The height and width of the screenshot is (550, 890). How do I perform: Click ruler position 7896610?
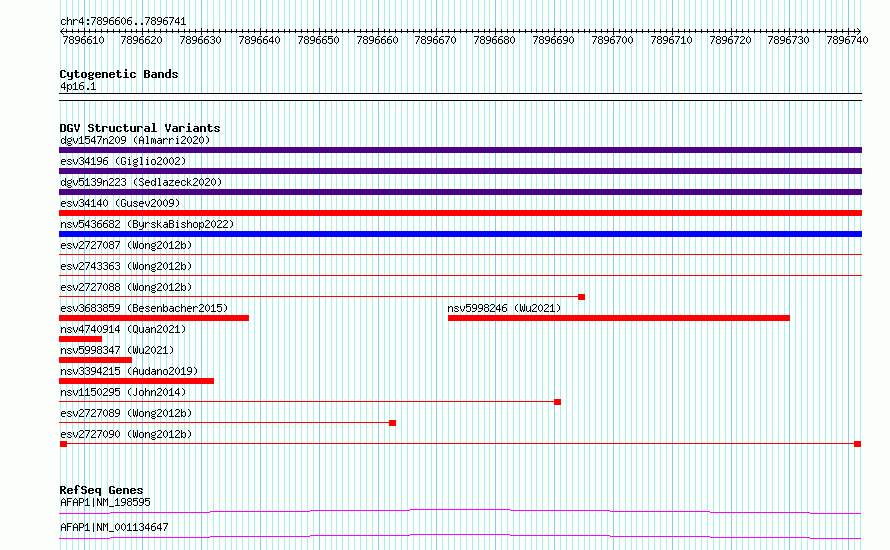(83, 40)
